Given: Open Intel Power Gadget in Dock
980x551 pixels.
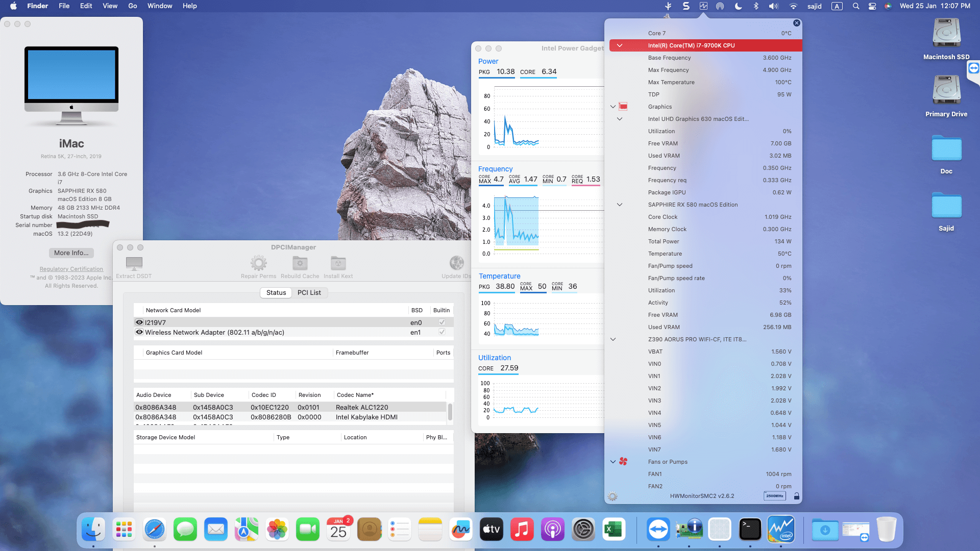Looking at the screenshot, I should (x=781, y=530).
